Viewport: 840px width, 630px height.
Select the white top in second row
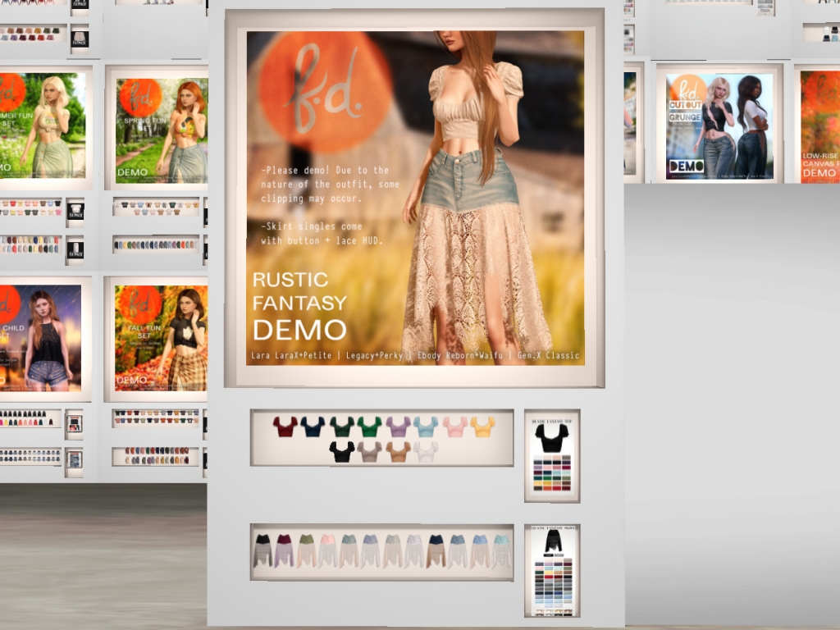click(x=426, y=451)
